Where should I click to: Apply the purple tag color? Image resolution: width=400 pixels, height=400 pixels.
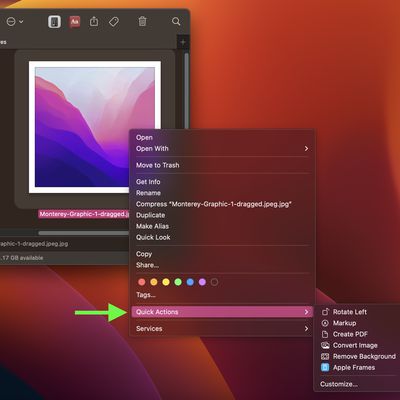202,282
